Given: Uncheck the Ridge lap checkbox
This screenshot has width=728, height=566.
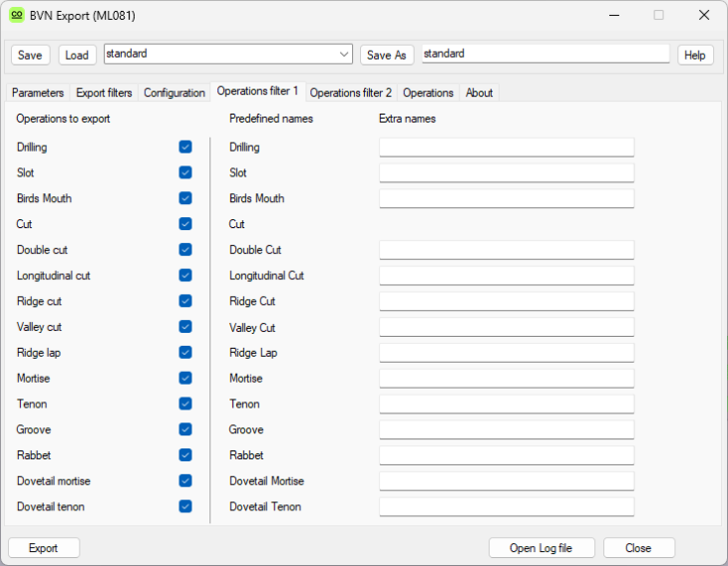Looking at the screenshot, I should [185, 352].
